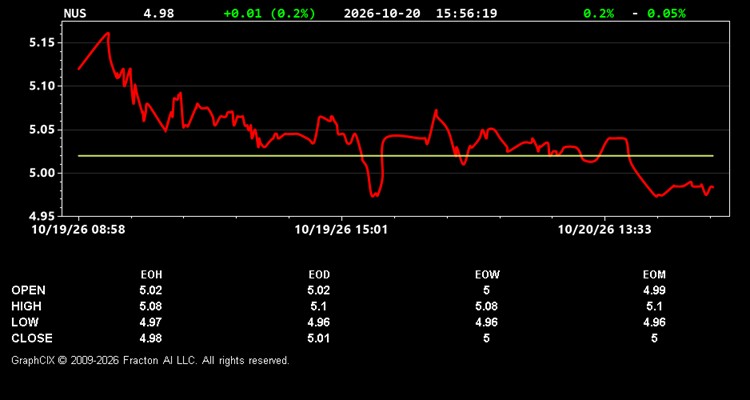Click the CLOSE row label
Image resolution: width=750 pixels, height=400 pixels.
point(32,338)
